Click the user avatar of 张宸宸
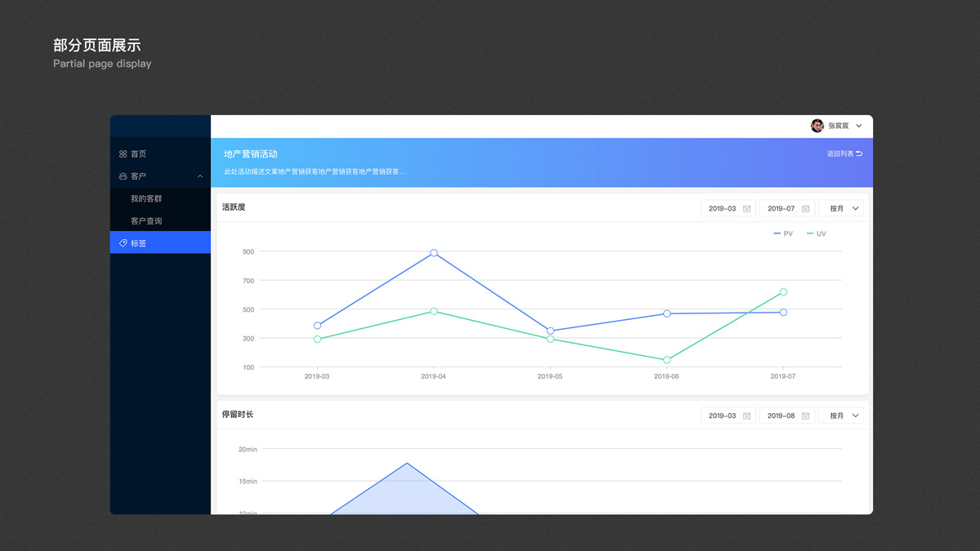The image size is (980, 551). [817, 126]
